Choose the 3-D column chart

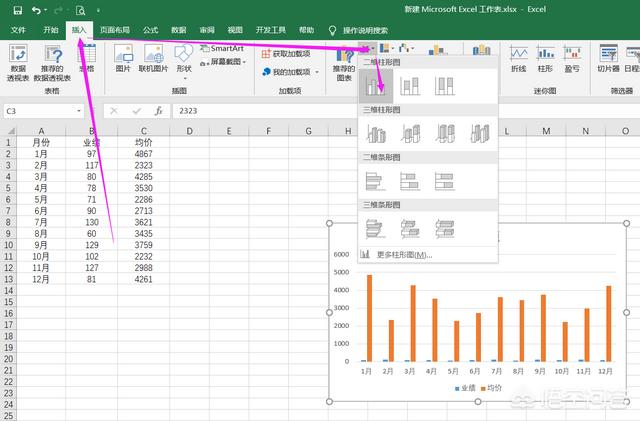click(x=480, y=134)
